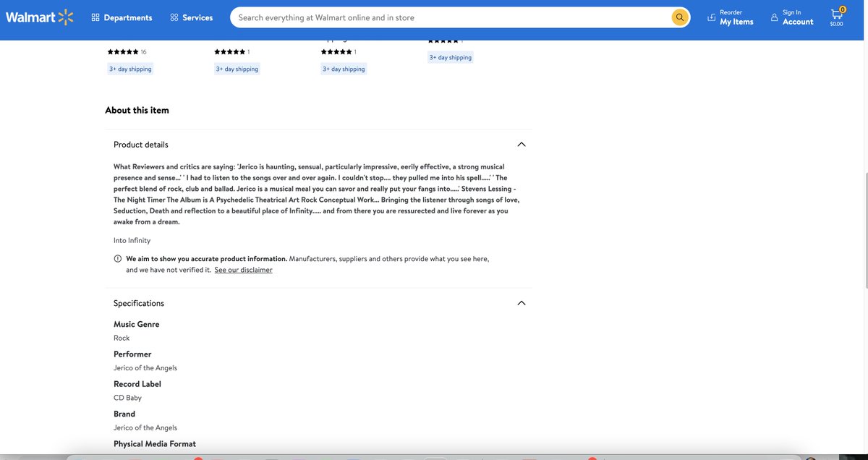
Task: Open the Departments menu
Action: click(122, 17)
